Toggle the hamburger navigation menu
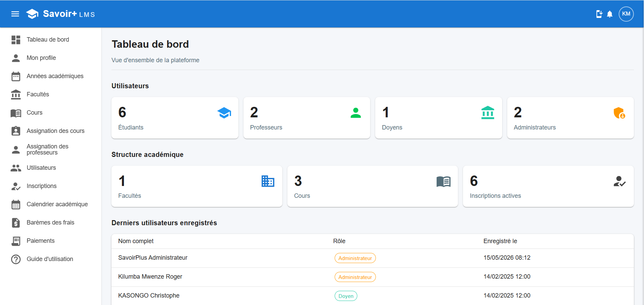Image resolution: width=644 pixels, height=305 pixels. 15,14
